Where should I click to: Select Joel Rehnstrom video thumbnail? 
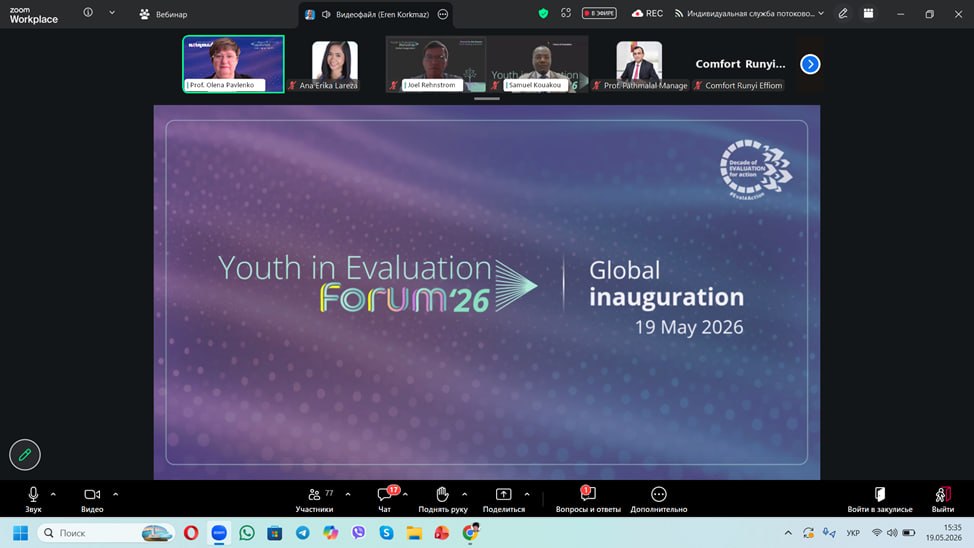click(x=435, y=64)
